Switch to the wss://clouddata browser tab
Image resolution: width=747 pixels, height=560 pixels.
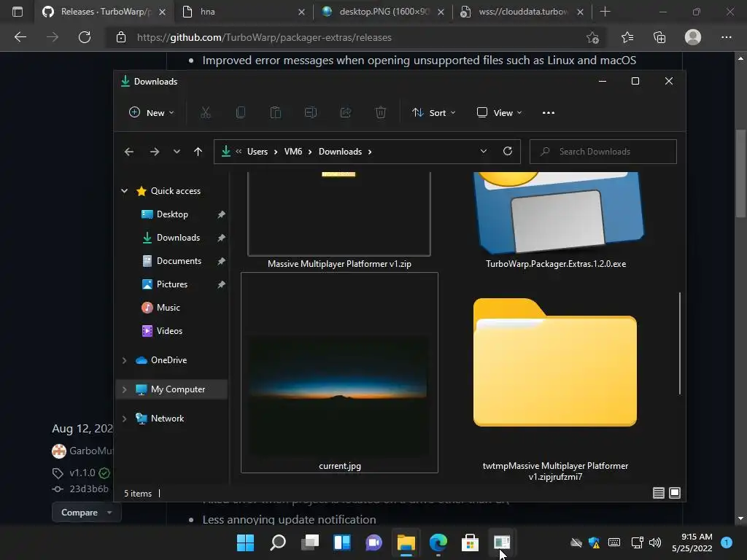coord(522,12)
